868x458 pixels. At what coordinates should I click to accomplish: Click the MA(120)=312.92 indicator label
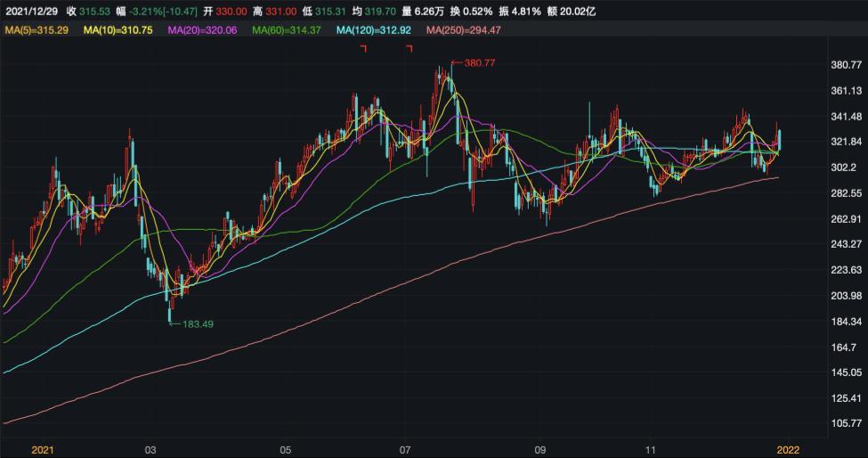[374, 30]
